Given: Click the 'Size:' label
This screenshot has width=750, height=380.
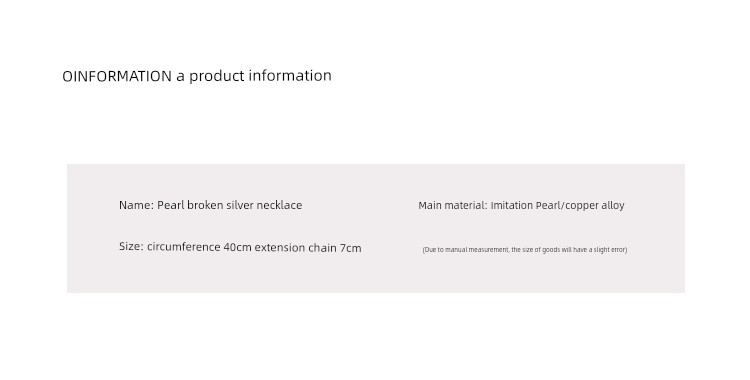Looking at the screenshot, I should click(131, 246).
